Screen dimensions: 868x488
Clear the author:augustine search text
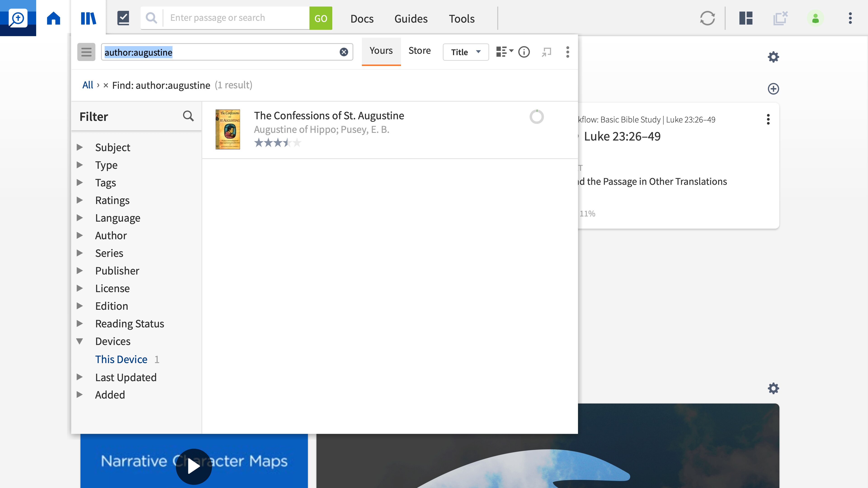(x=344, y=52)
